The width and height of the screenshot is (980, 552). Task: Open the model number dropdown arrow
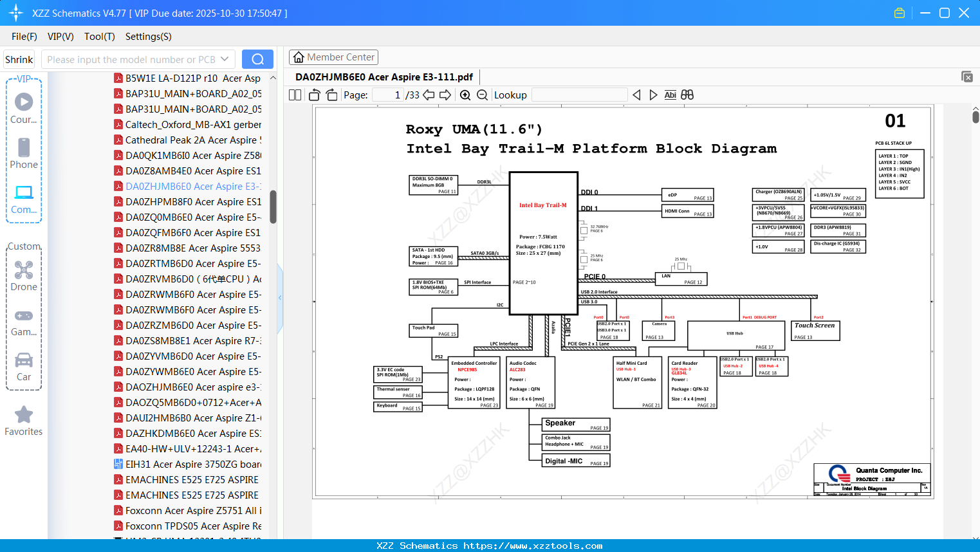[225, 59]
